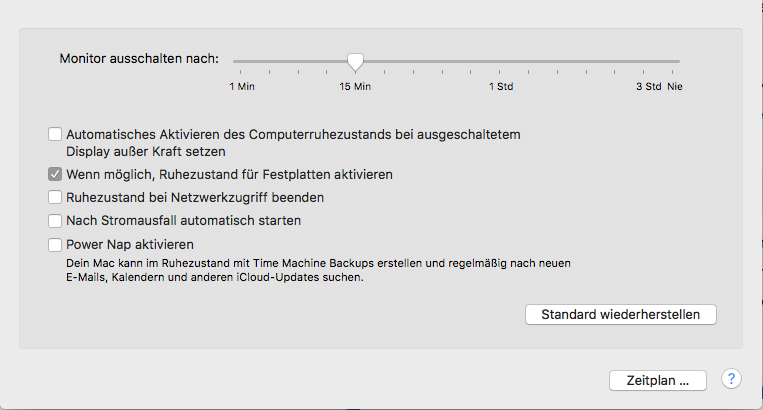This screenshot has width=763, height=410.
Task: Click slider track's far right Nie end
Action: click(x=677, y=61)
